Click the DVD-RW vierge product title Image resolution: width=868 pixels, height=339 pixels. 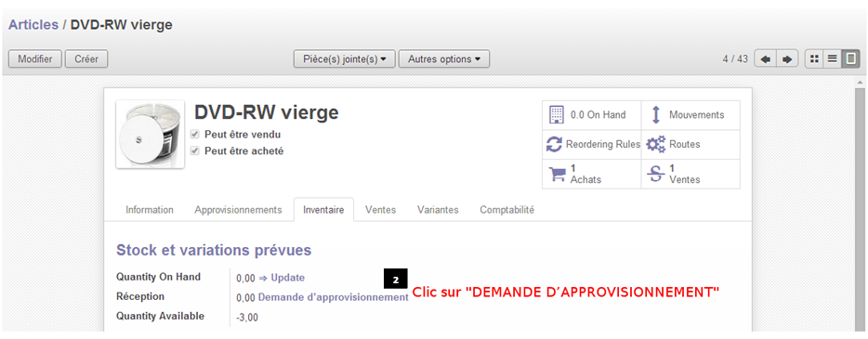pos(267,112)
